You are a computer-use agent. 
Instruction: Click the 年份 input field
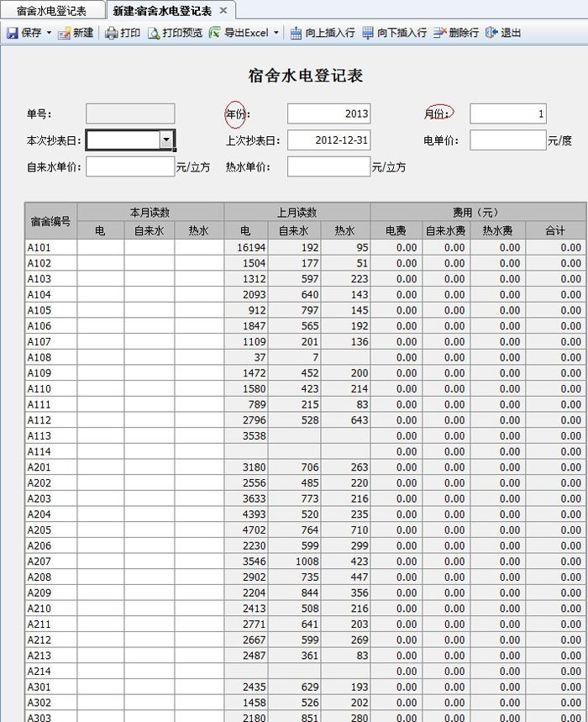tap(328, 113)
